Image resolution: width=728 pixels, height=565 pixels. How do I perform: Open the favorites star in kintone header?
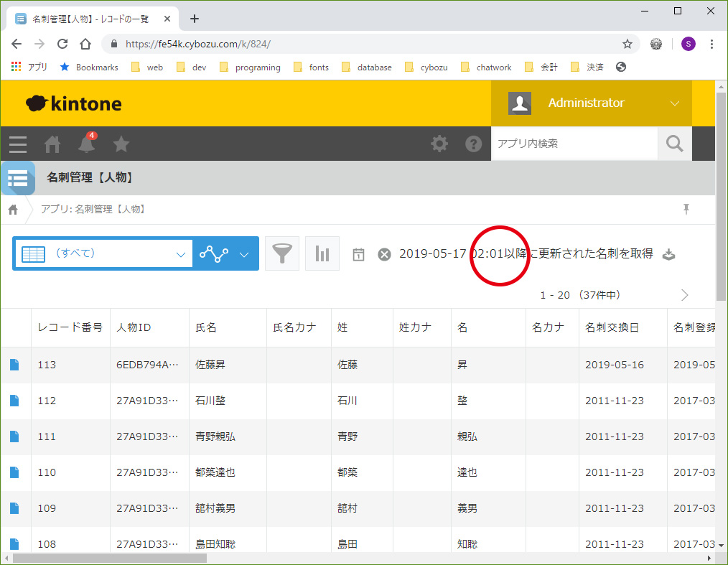point(121,144)
